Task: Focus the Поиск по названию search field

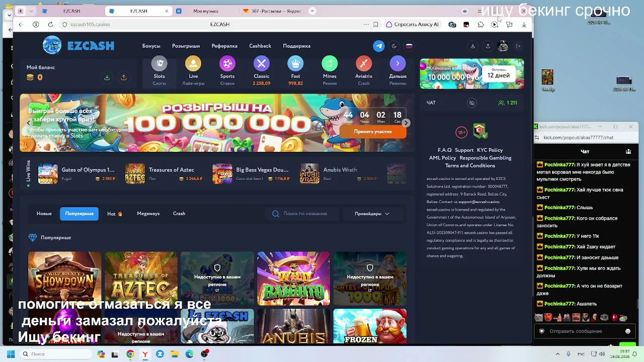Action: click(301, 214)
